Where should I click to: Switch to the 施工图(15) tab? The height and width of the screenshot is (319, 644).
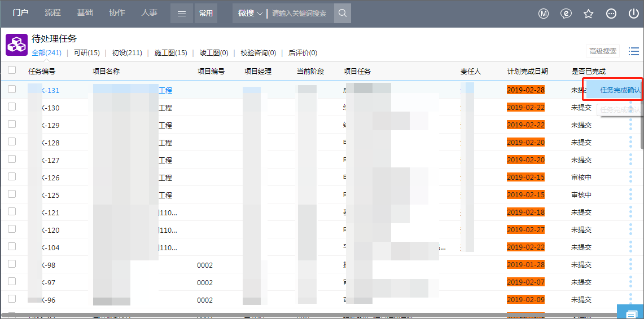point(170,52)
